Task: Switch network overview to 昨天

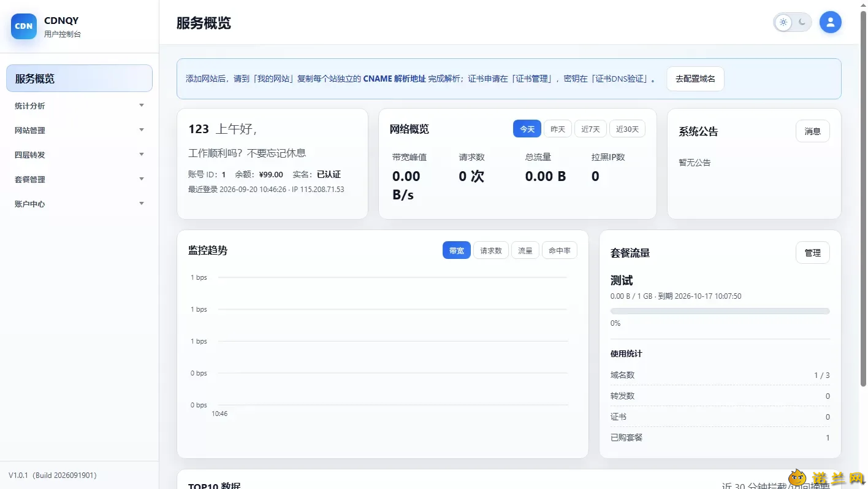Action: [x=558, y=129]
